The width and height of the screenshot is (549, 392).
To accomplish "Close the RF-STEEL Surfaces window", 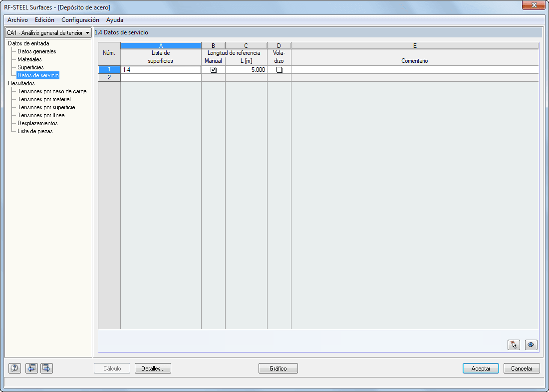I will [x=534, y=5].
